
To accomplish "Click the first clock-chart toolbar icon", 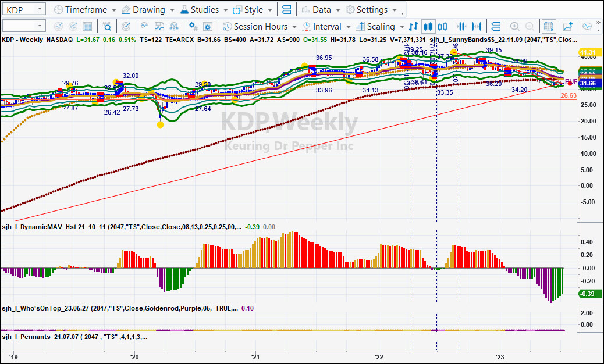I will [x=59, y=27].
